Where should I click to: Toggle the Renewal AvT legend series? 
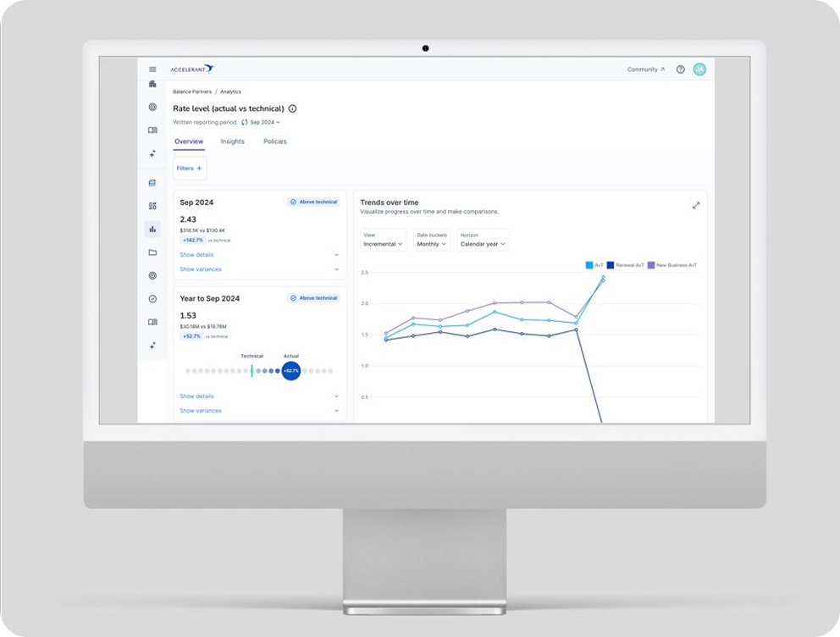click(x=626, y=265)
